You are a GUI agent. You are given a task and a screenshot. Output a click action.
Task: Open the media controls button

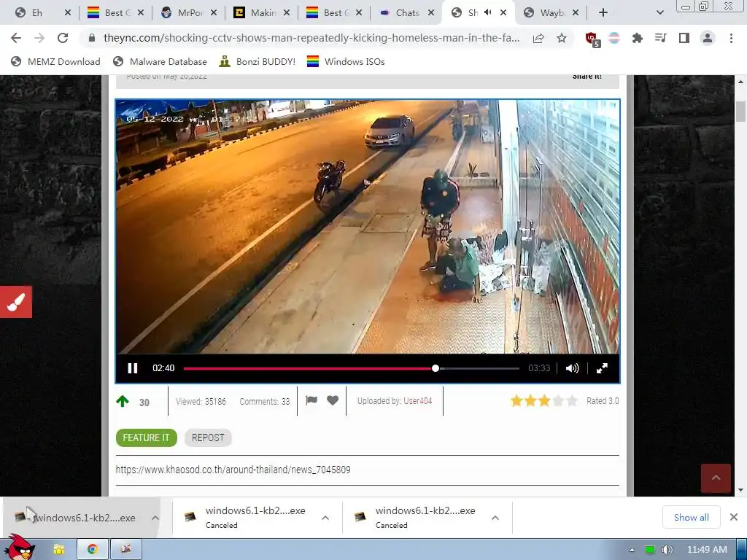pyautogui.click(x=661, y=38)
